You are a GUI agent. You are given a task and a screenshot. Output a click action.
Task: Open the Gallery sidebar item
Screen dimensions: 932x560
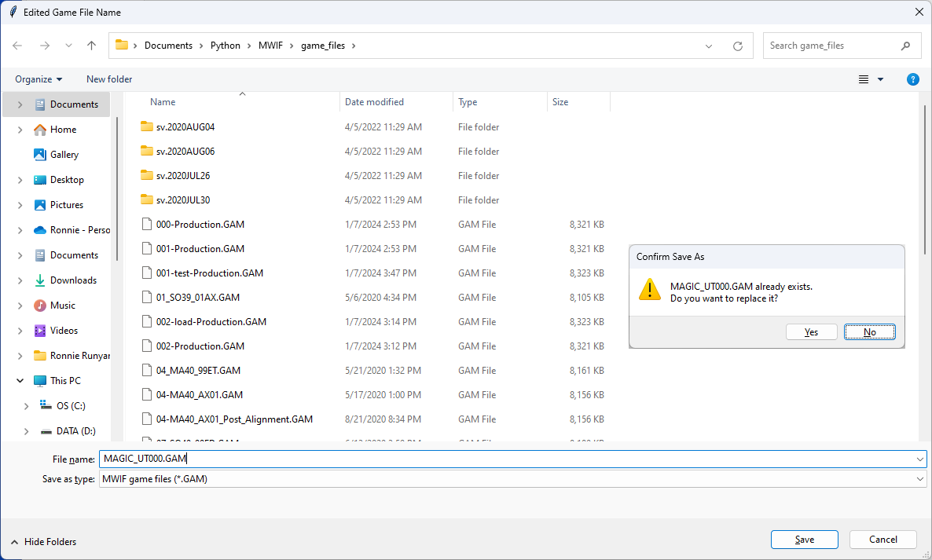64,155
